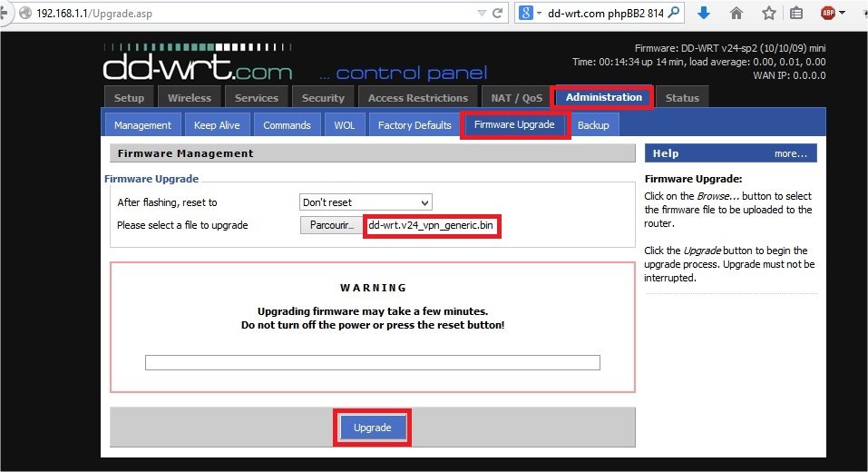868x472 pixels.
Task: Reload the page in the address bar
Action: (498, 14)
